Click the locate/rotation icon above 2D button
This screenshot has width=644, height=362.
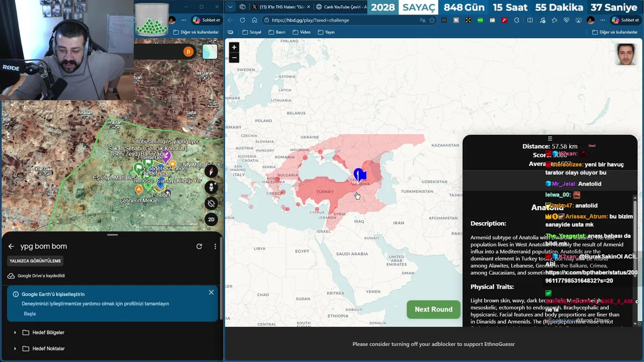coord(211,203)
